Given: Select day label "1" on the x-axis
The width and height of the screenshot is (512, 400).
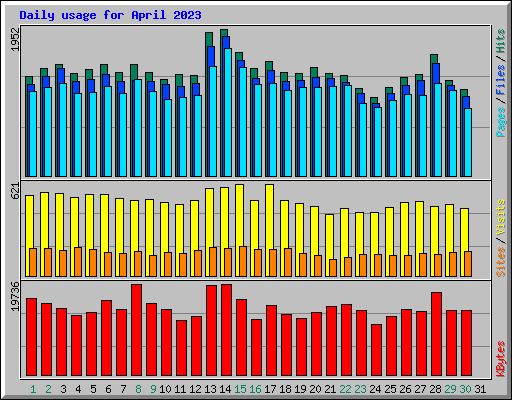Looking at the screenshot, I should pyautogui.click(x=33, y=389).
